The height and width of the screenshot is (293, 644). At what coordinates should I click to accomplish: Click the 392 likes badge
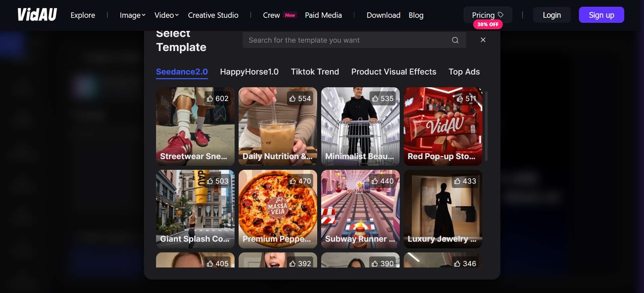(x=300, y=263)
